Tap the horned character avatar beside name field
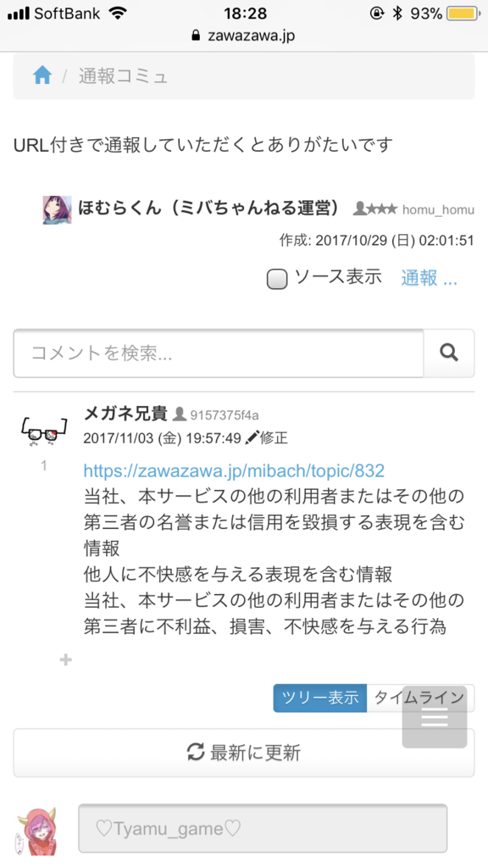 point(37,830)
